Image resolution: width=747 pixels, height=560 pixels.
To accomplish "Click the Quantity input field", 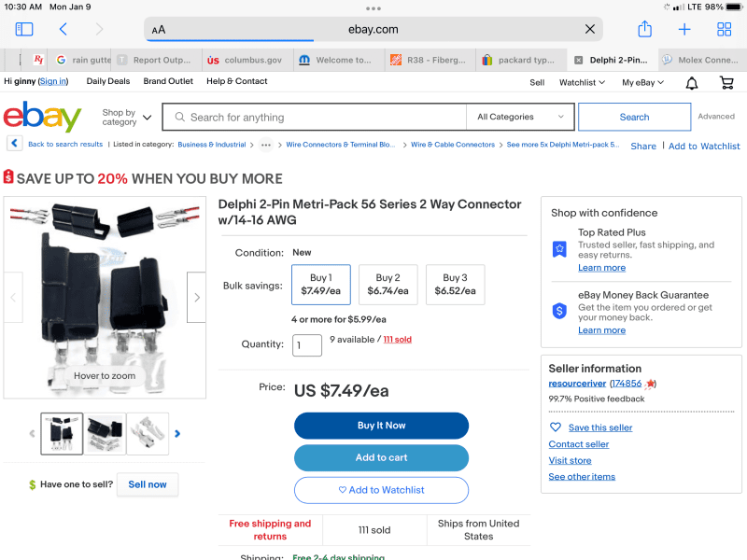I will point(307,345).
